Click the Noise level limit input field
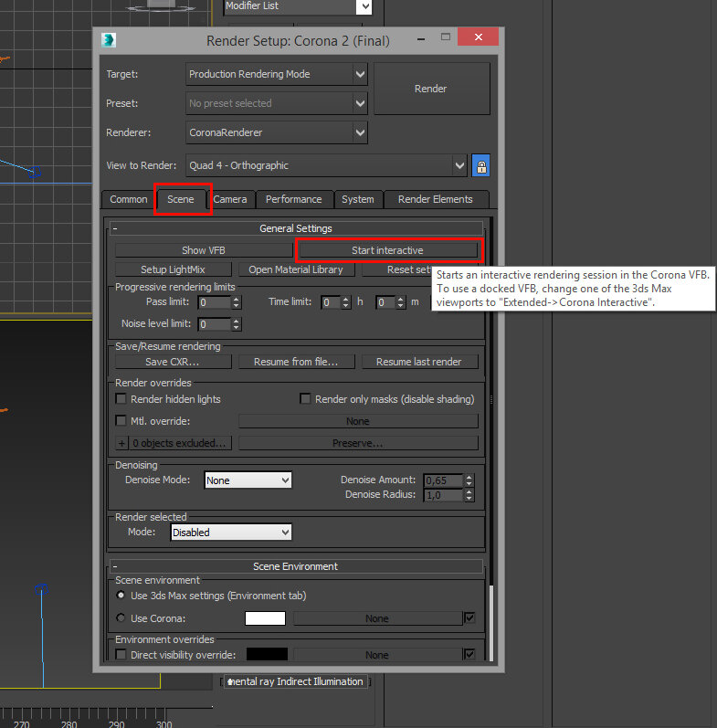This screenshot has height=728, width=717. coord(215,324)
